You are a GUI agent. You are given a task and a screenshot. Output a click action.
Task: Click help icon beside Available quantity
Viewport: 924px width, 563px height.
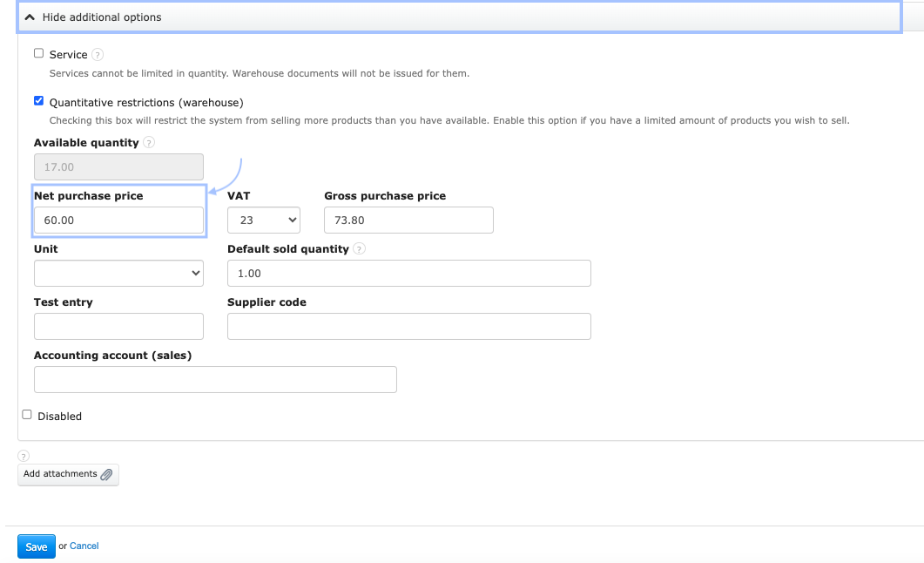(x=149, y=143)
